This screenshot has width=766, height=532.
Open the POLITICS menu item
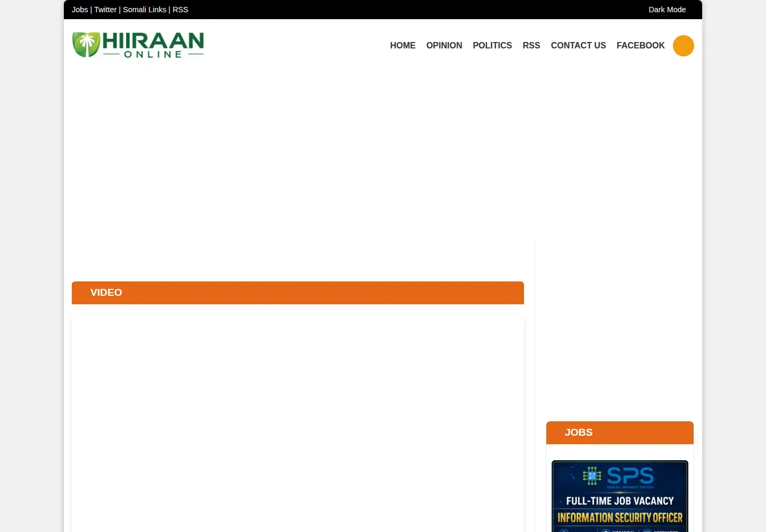[492, 46]
